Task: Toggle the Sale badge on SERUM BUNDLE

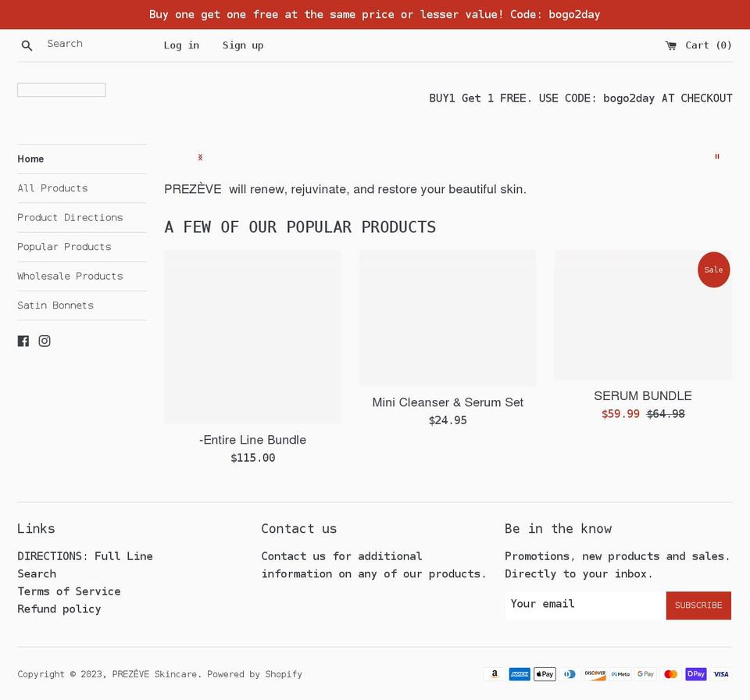Action: [x=713, y=270]
